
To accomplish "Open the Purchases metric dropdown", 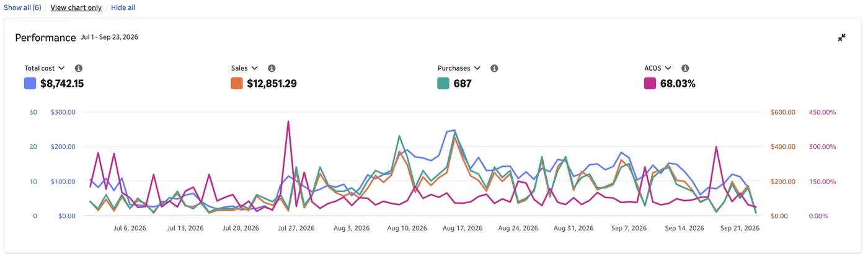I will [x=459, y=68].
